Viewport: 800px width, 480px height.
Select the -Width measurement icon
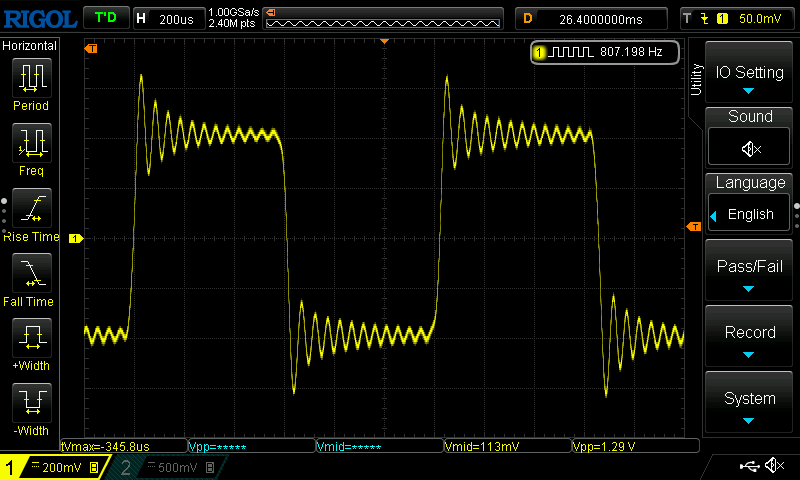point(32,402)
